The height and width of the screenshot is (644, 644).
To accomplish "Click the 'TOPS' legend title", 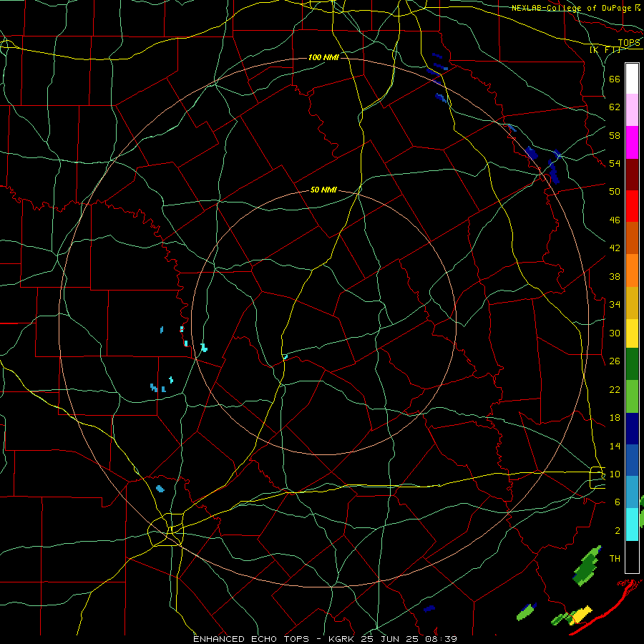I will point(629,43).
